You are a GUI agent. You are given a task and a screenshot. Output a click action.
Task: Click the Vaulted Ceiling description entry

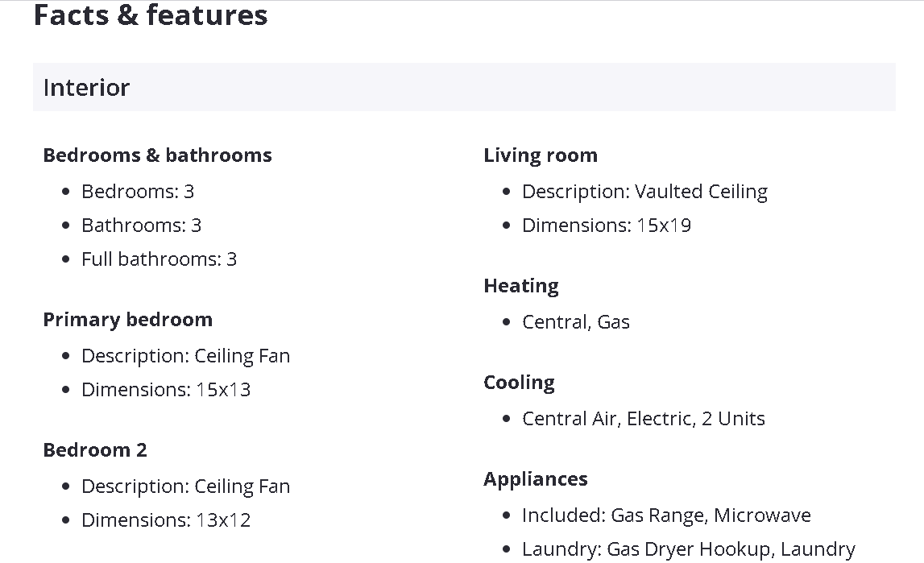pos(644,192)
